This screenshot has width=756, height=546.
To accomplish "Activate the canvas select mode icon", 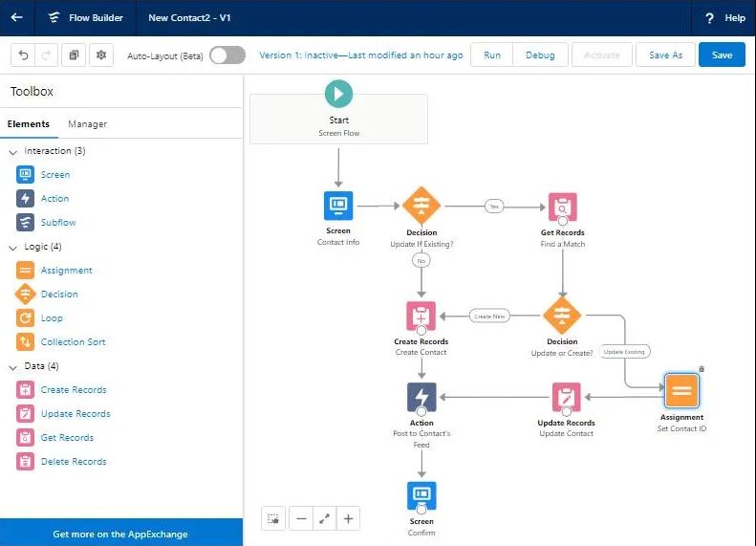I will 273,518.
